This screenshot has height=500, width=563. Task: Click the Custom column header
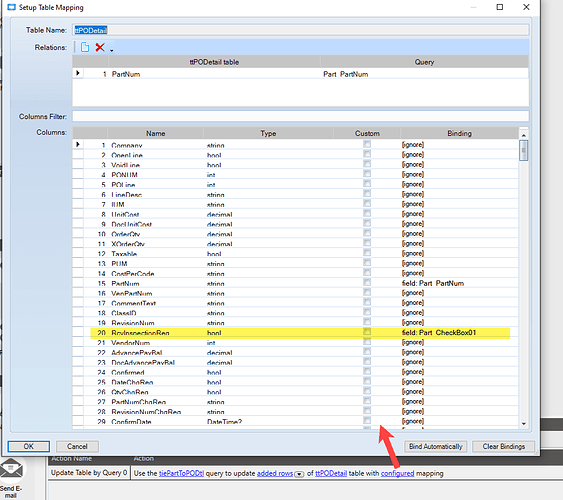(367, 133)
